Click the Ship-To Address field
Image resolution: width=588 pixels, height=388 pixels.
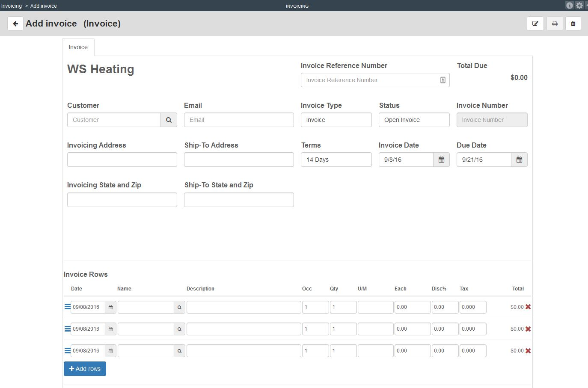pyautogui.click(x=239, y=160)
